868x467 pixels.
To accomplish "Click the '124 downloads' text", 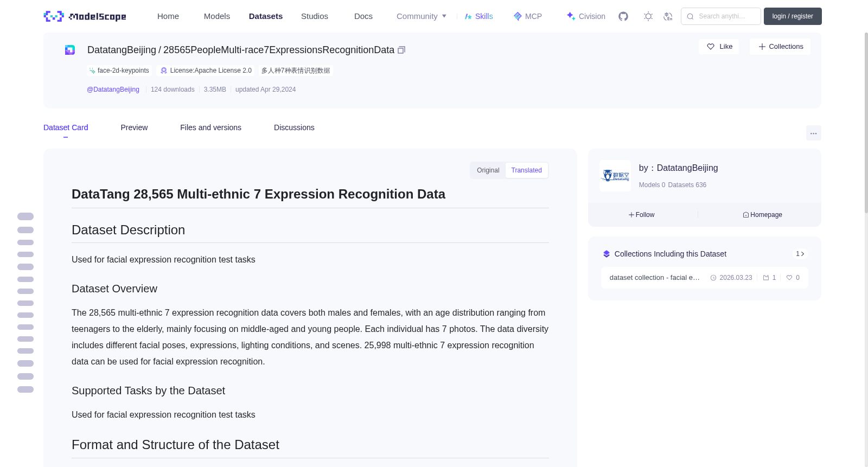I will 173,89.
